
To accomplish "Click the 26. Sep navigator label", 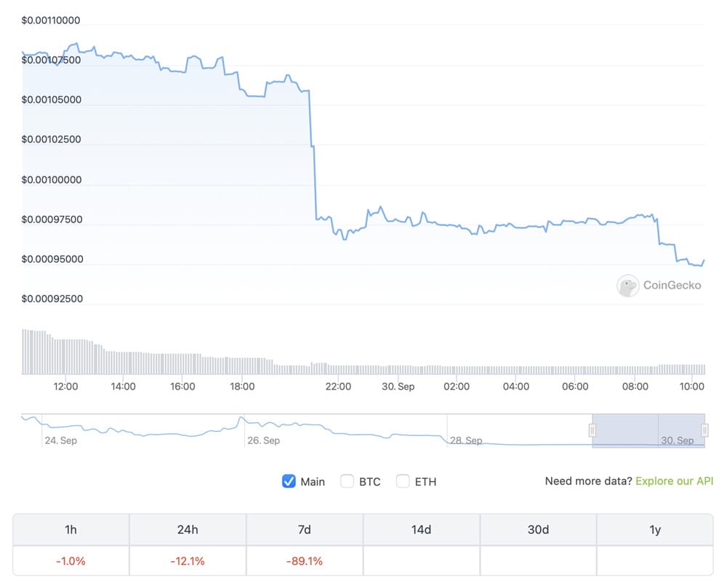I will point(262,440).
